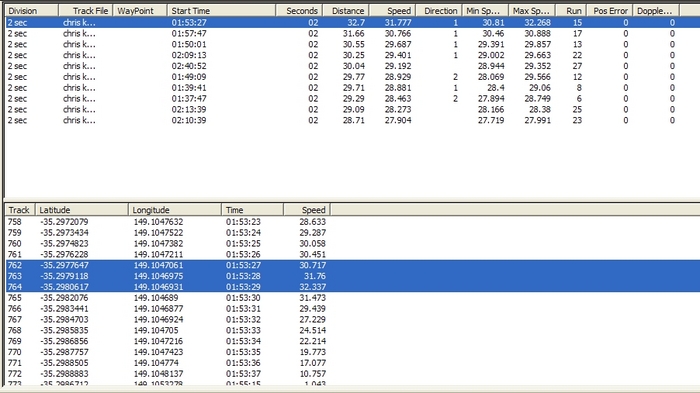Image resolution: width=700 pixels, height=393 pixels.
Task: Click the Pos Error column header
Action: 610,11
